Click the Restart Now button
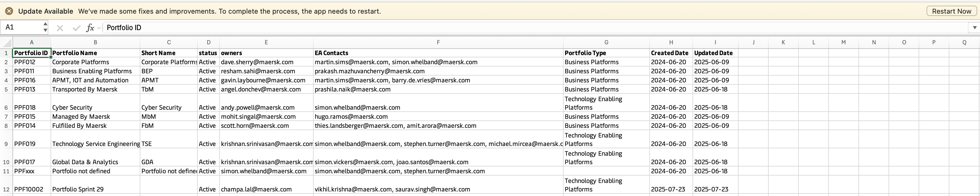The image size is (980, 196). point(951,11)
